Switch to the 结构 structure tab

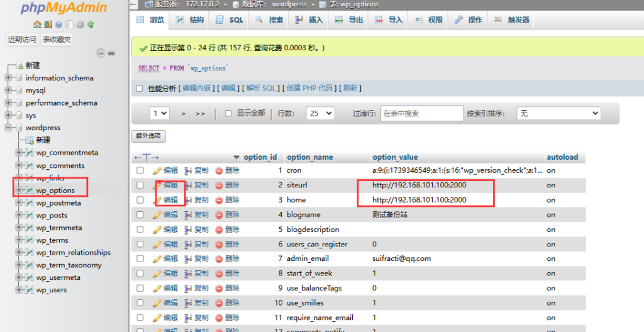[x=189, y=19]
